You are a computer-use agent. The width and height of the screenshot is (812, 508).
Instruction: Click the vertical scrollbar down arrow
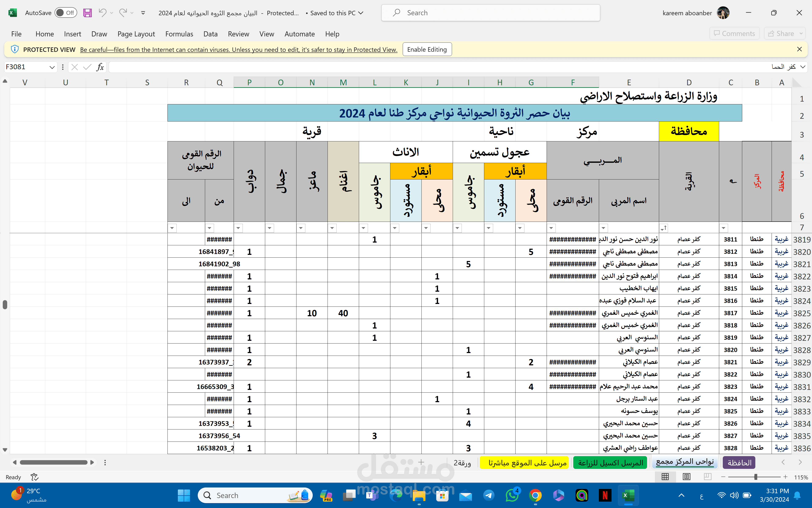pos(5,450)
